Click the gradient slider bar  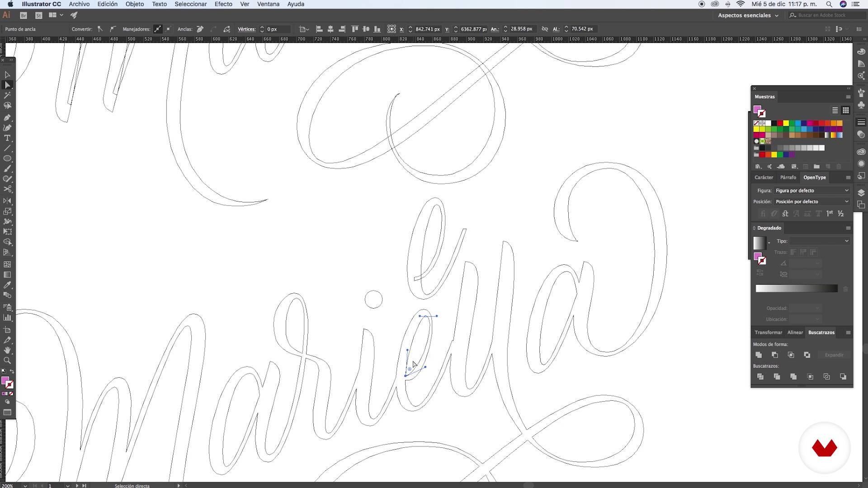pos(797,289)
